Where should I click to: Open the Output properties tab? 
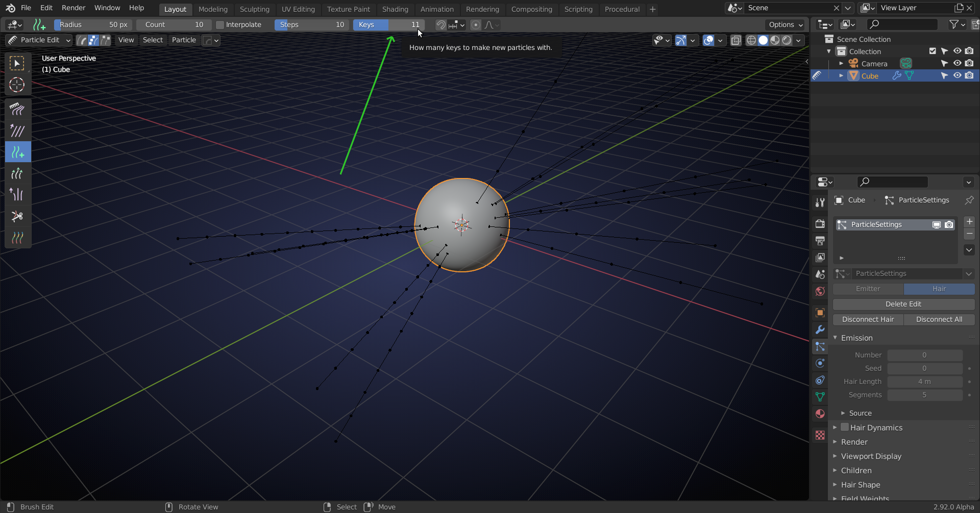pyautogui.click(x=820, y=241)
